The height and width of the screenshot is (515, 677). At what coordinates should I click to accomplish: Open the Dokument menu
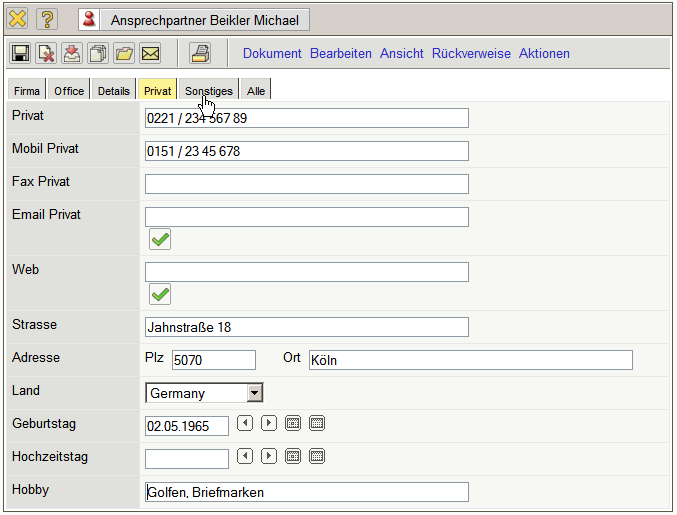tap(272, 54)
